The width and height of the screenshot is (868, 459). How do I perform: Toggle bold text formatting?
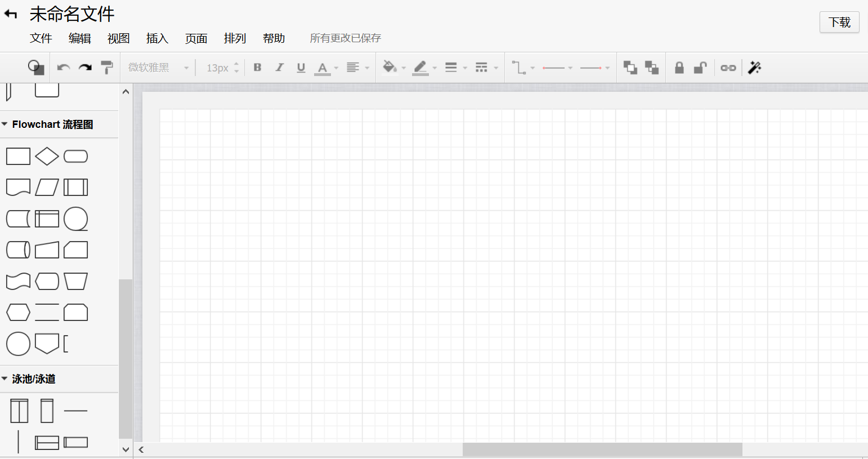[x=257, y=68]
